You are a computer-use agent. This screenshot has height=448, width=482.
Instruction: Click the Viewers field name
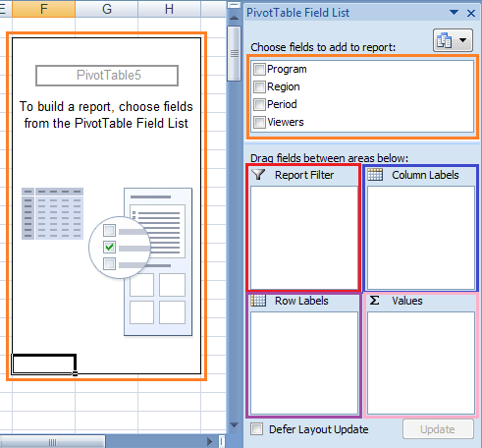(x=286, y=122)
